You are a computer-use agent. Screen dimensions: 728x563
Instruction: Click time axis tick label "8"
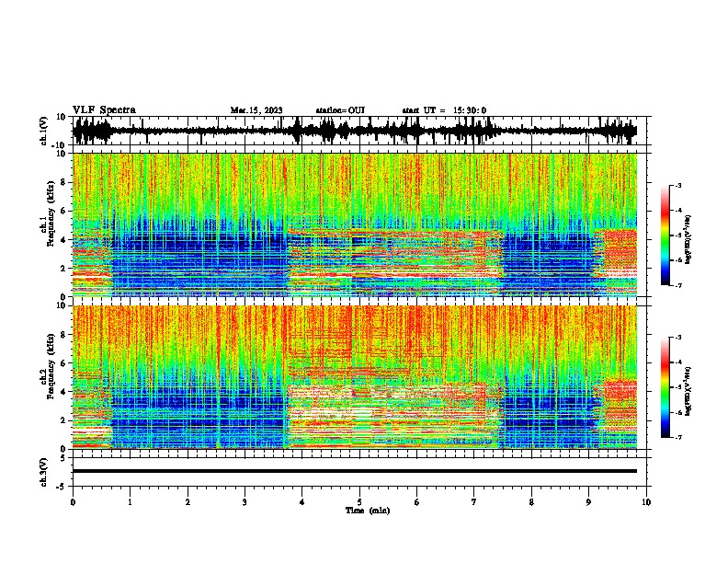pos(531,502)
